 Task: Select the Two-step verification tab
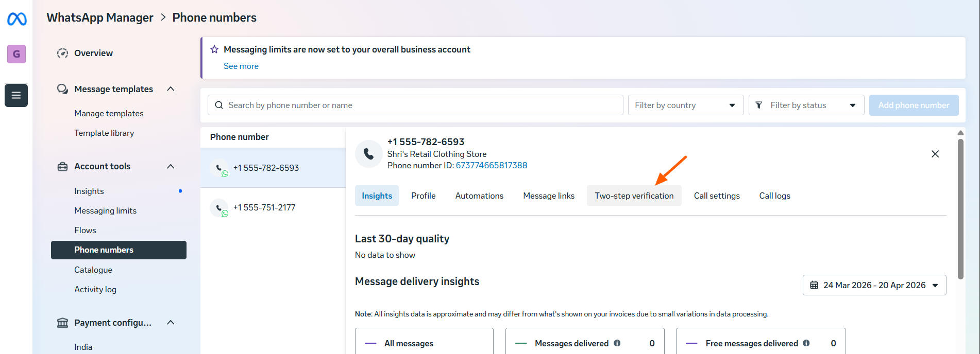634,196
